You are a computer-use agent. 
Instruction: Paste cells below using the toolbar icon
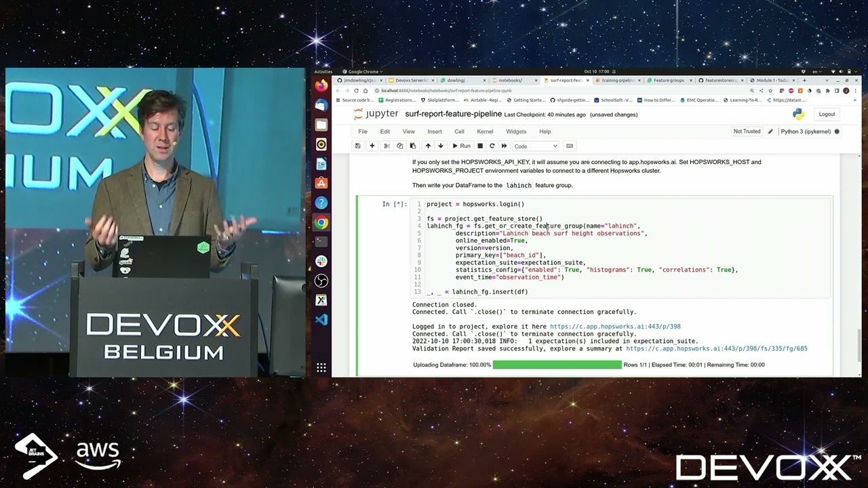[412, 146]
